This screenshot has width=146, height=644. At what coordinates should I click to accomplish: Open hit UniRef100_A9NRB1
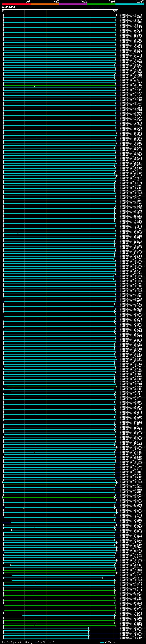point(131,17)
